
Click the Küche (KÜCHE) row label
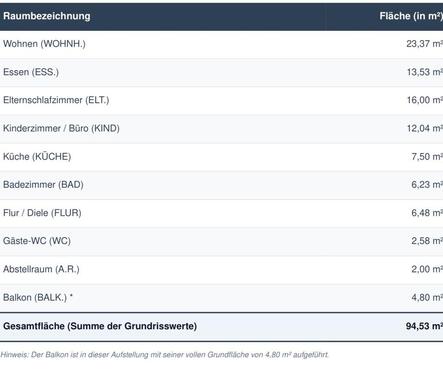[37, 157]
